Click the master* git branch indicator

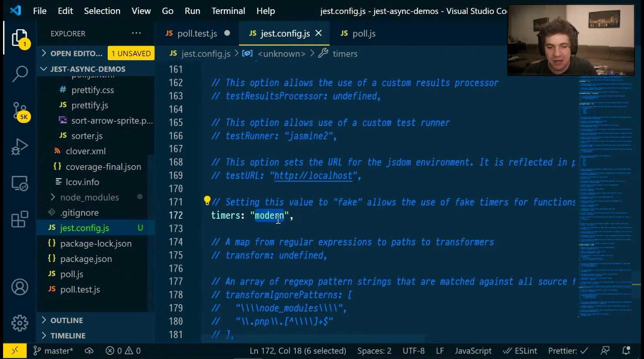pyautogui.click(x=53, y=351)
